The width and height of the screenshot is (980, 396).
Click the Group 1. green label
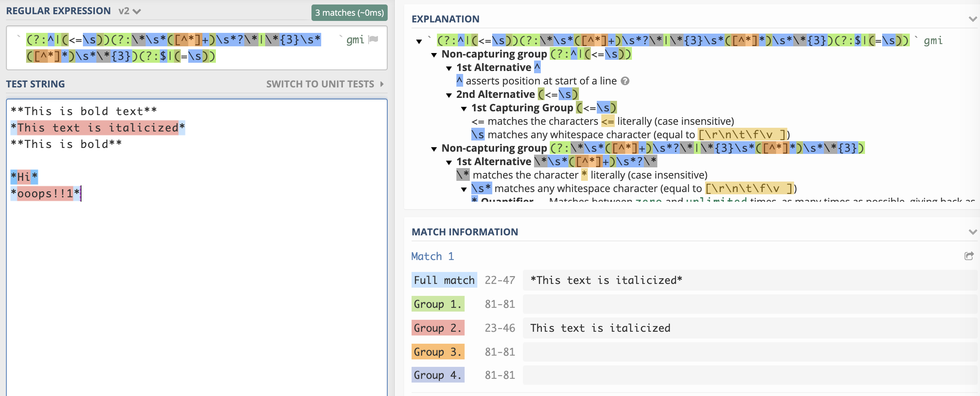pos(437,304)
